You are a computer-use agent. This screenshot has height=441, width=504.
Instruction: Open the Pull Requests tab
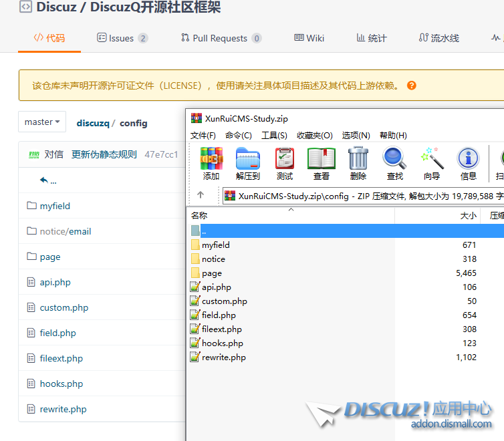click(x=221, y=38)
